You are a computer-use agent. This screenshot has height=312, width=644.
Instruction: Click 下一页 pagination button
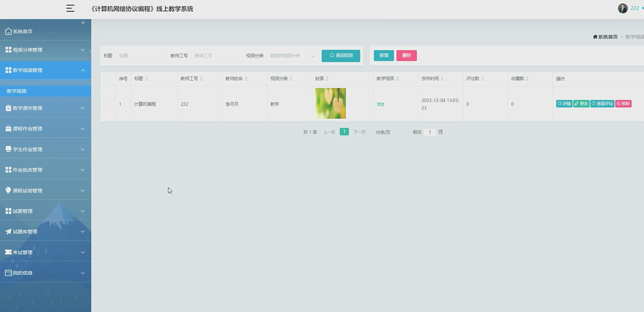tap(360, 132)
